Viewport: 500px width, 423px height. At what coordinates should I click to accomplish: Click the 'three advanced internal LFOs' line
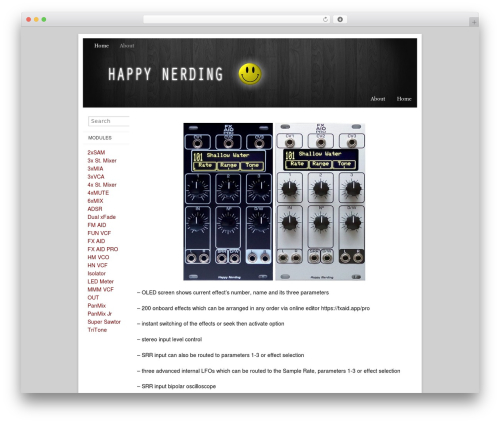click(x=269, y=371)
